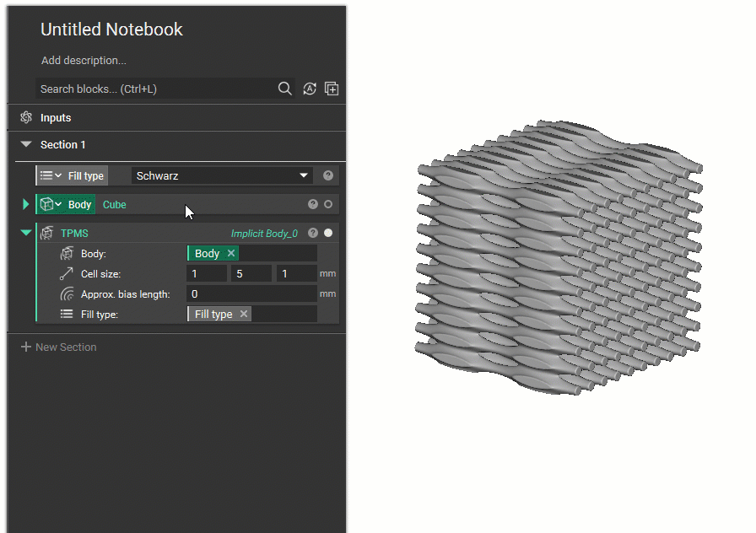Edit the Approx. bias length value
The height and width of the screenshot is (533, 756).
click(251, 294)
